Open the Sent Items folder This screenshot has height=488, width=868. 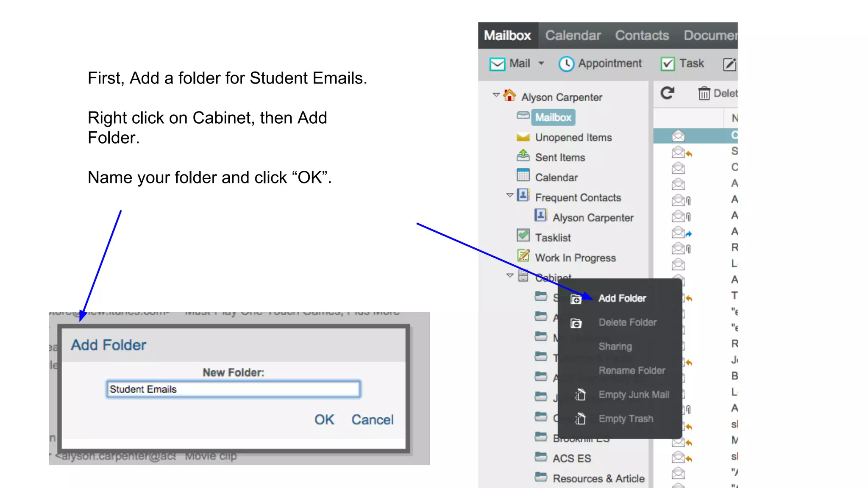click(x=559, y=158)
